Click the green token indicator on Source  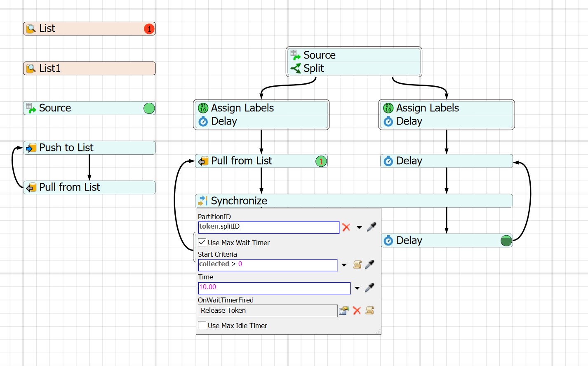(149, 108)
